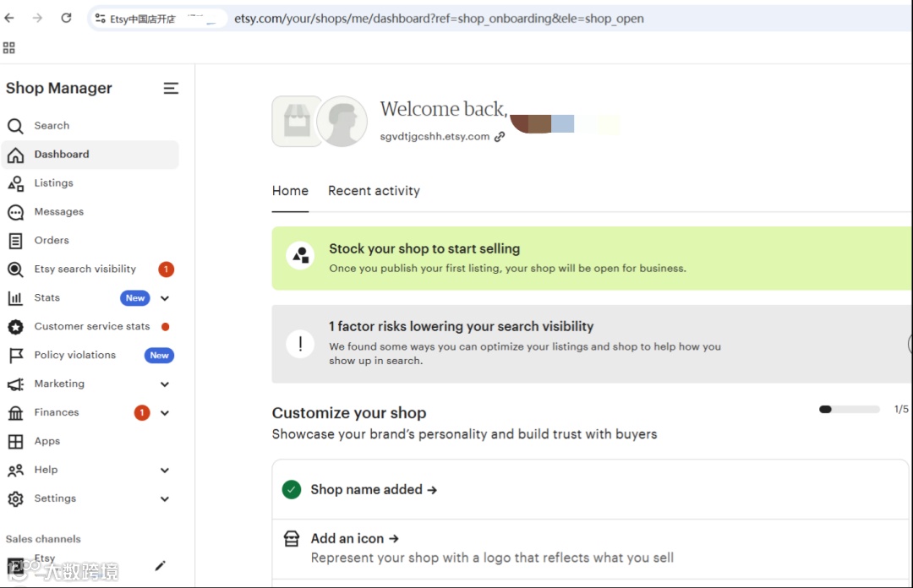Click the 1/5 progress count text
Screen dimensions: 913x588
(901, 409)
